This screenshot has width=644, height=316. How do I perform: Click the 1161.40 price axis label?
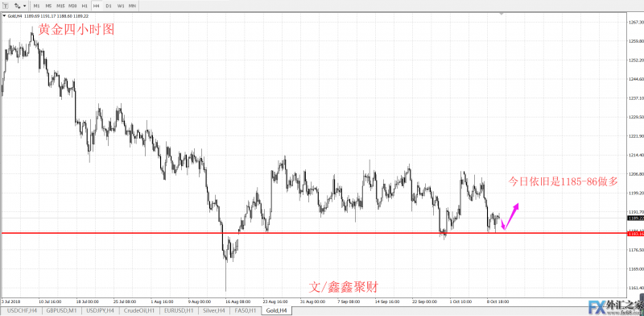pos(636,288)
